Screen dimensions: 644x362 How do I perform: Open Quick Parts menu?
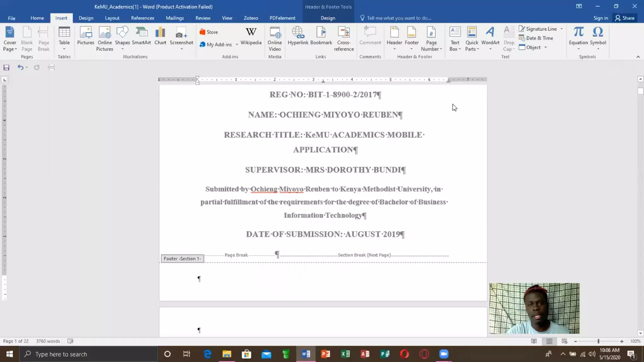472,39
